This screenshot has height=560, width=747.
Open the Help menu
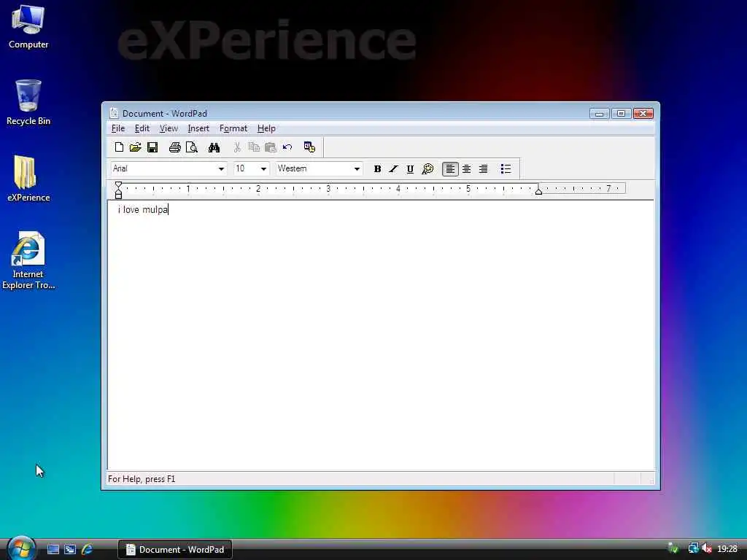click(x=266, y=128)
